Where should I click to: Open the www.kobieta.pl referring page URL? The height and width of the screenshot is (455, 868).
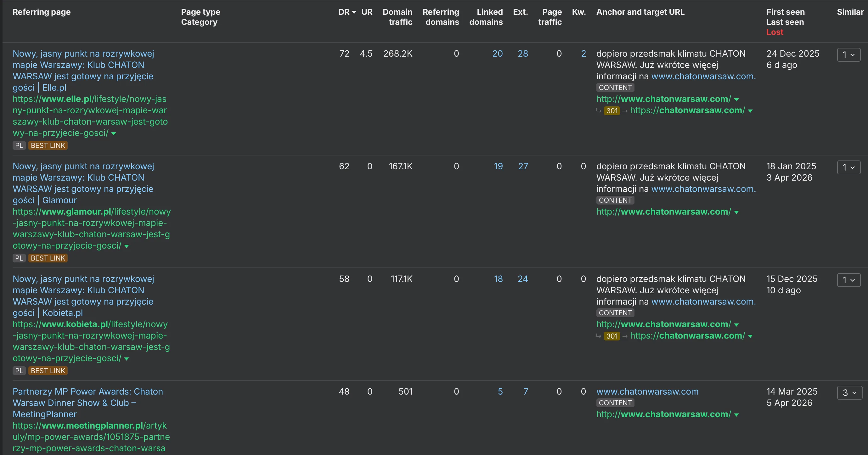(x=91, y=341)
